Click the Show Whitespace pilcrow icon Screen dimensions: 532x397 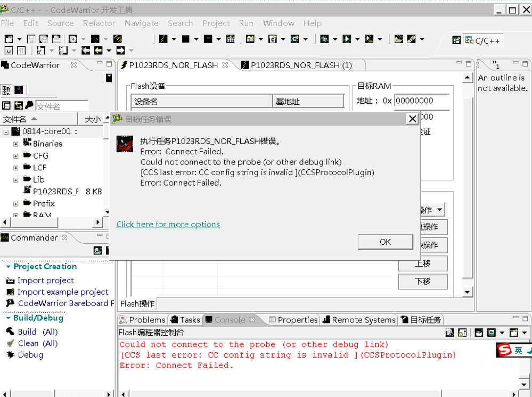click(21, 51)
